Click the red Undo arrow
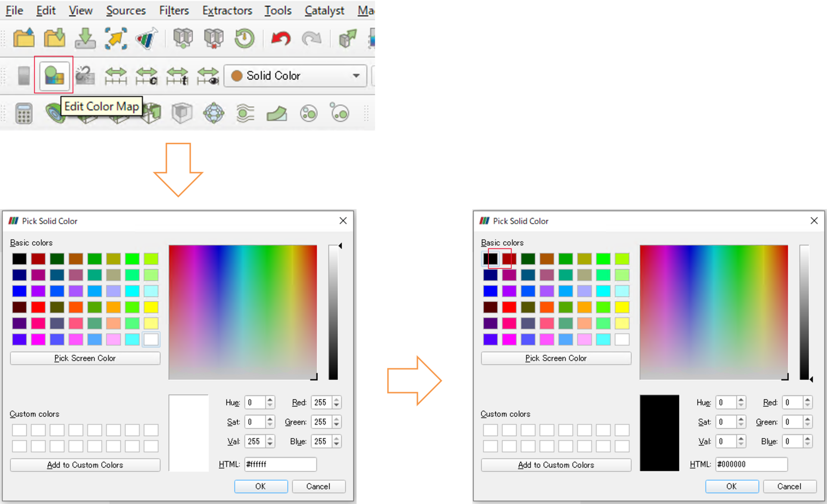Viewport: 827px width, 504px height. [x=281, y=38]
